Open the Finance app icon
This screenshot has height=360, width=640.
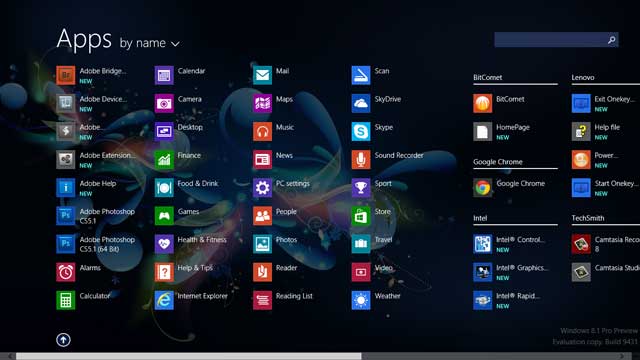click(164, 160)
